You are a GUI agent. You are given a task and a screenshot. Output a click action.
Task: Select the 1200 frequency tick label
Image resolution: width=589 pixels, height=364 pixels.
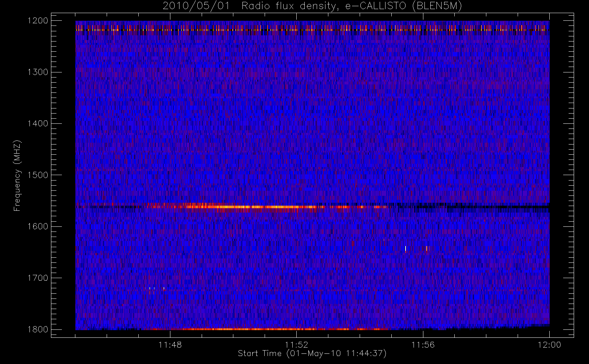tap(38, 21)
